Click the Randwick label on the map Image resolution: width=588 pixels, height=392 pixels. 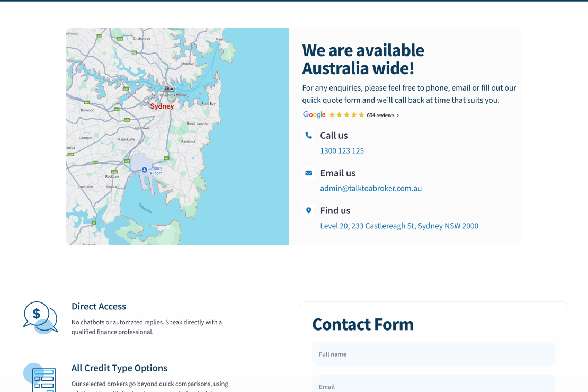188,142
